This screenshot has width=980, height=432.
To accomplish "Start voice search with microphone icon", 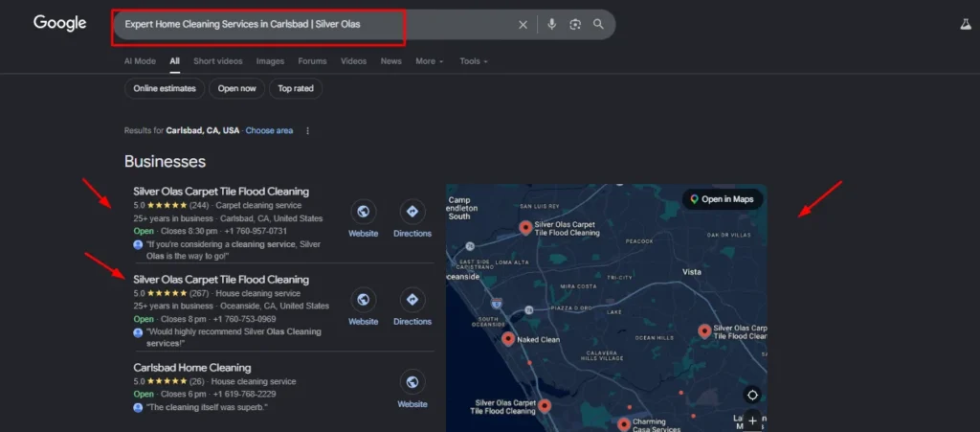I will coord(551,24).
